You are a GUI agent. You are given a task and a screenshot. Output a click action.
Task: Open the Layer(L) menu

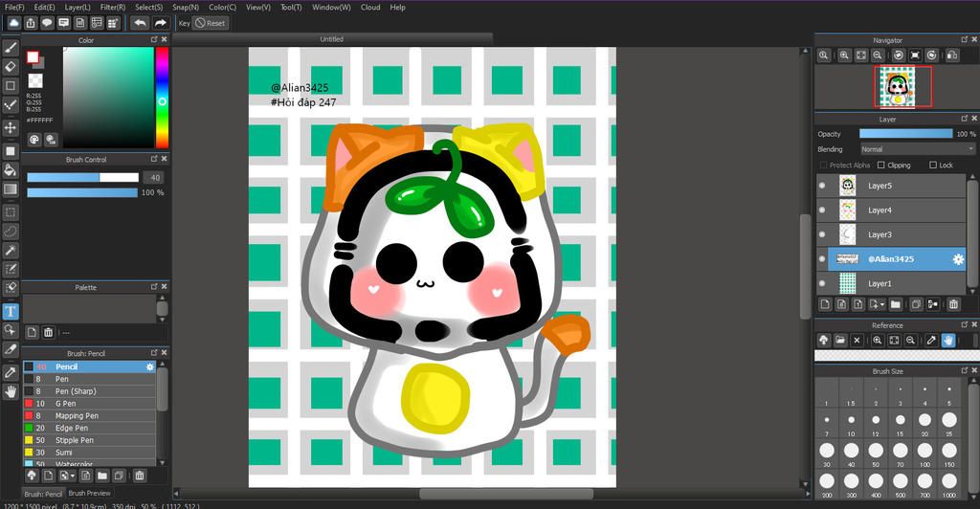click(78, 7)
